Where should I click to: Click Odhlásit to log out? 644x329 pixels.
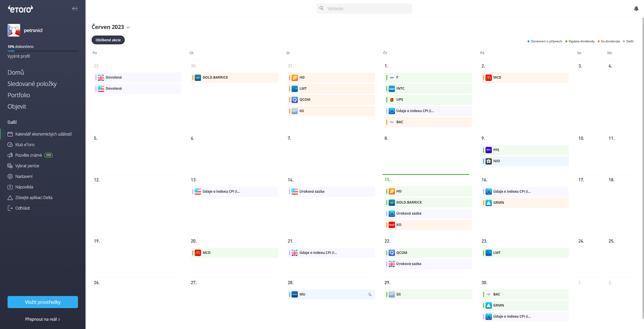point(23,208)
